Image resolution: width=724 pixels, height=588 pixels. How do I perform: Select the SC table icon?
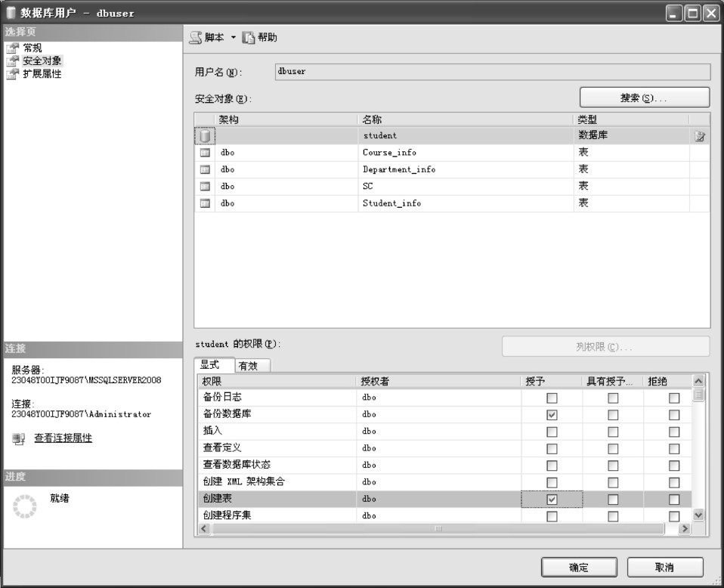click(205, 187)
